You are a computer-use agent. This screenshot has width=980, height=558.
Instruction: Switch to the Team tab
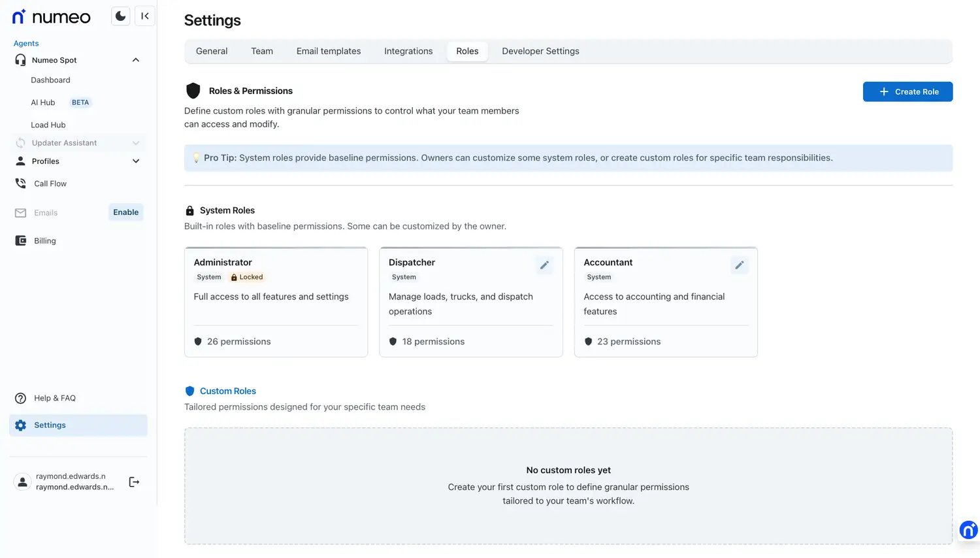coord(262,51)
